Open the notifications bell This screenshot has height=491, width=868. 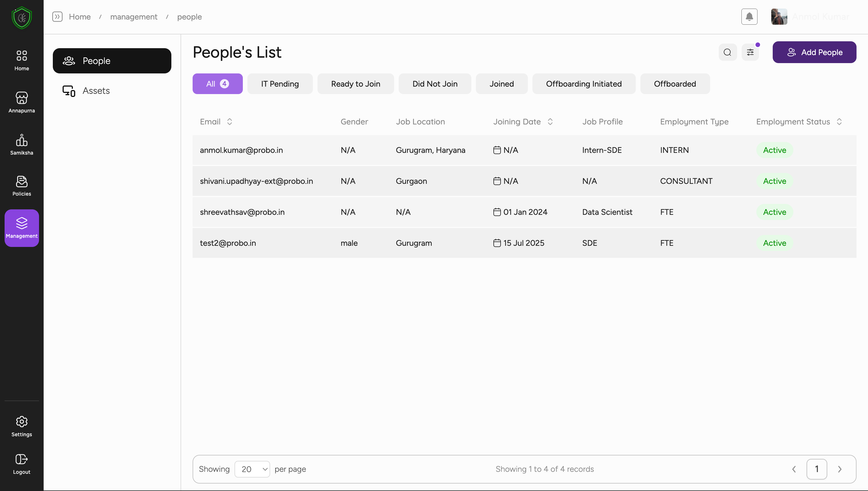(x=749, y=17)
